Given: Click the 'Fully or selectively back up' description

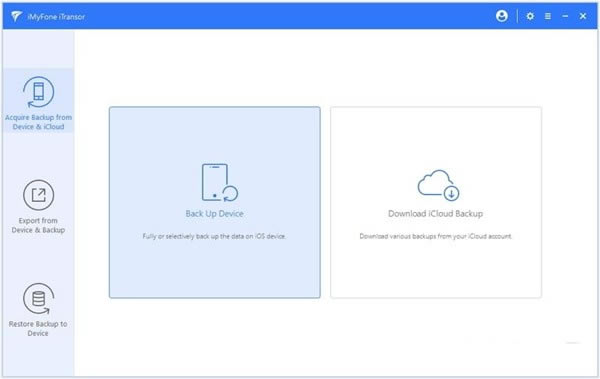Looking at the screenshot, I should [x=214, y=236].
